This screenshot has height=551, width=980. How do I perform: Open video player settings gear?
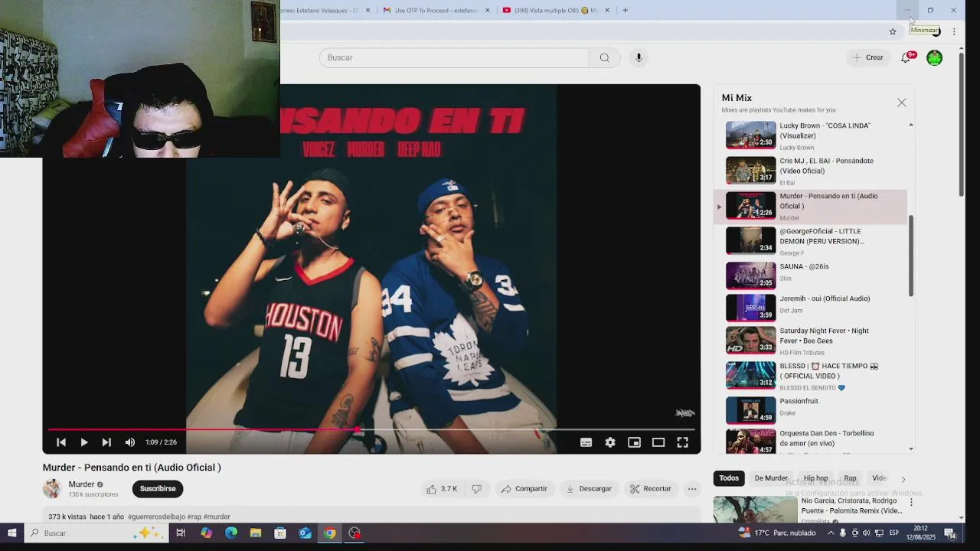point(610,442)
